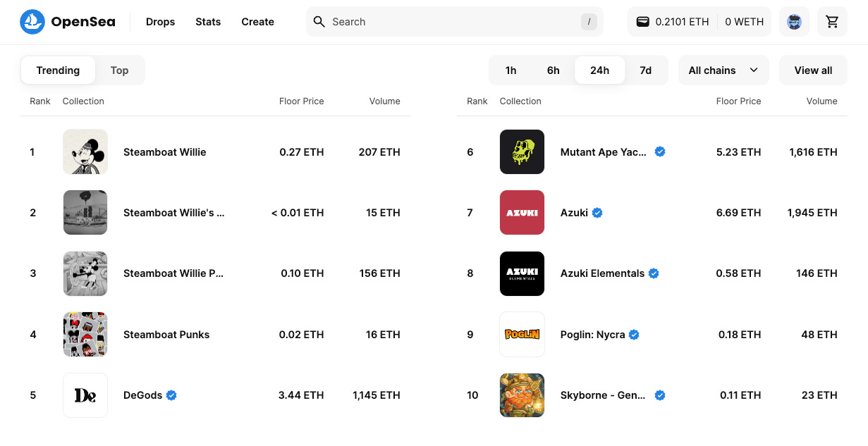The image size is (868, 446).
Task: Select the 6h time range
Action: point(554,70)
